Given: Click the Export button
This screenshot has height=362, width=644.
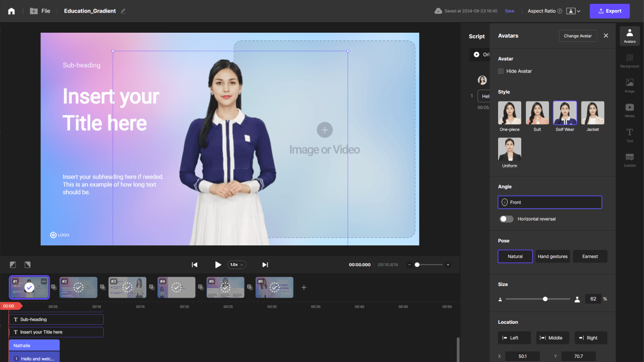Looking at the screenshot, I should click(x=610, y=11).
